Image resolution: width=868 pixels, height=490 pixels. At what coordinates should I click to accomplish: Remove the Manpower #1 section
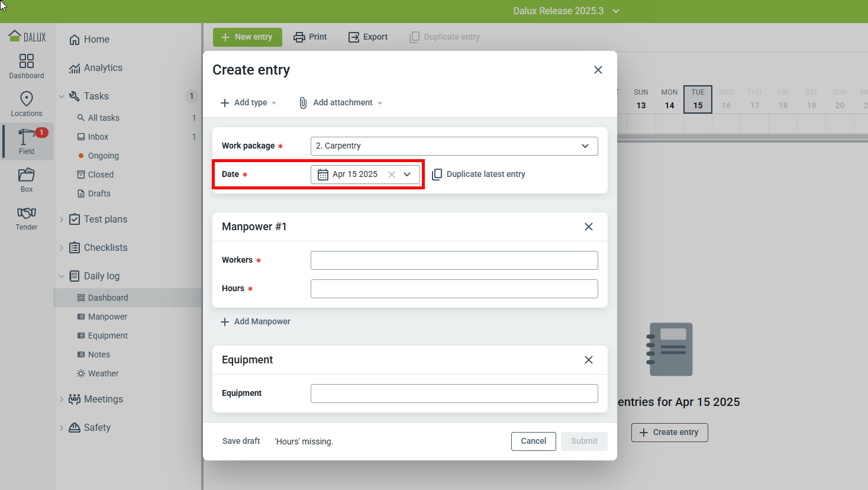click(x=589, y=227)
